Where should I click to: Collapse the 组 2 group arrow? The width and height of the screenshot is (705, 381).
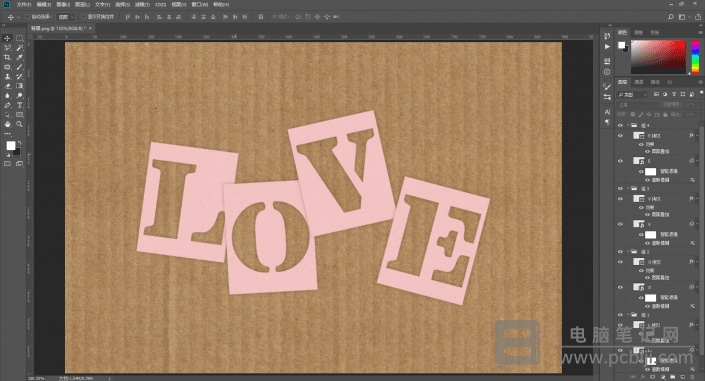click(628, 251)
